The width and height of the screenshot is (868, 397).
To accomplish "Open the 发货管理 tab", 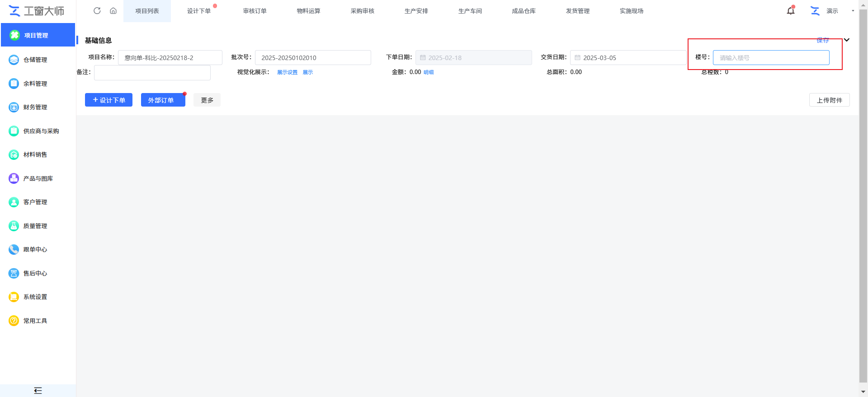I will (x=577, y=11).
